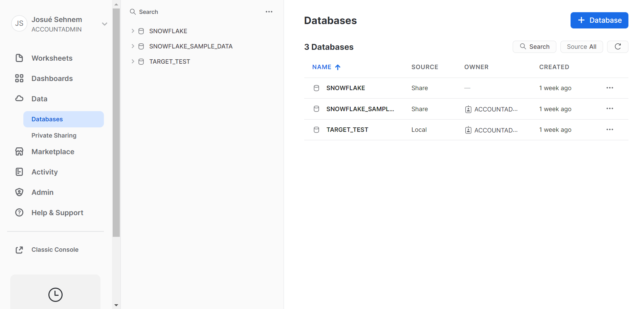This screenshot has width=644, height=309.
Task: Click the sidebar scrollbar down arrow
Action: 116,305
